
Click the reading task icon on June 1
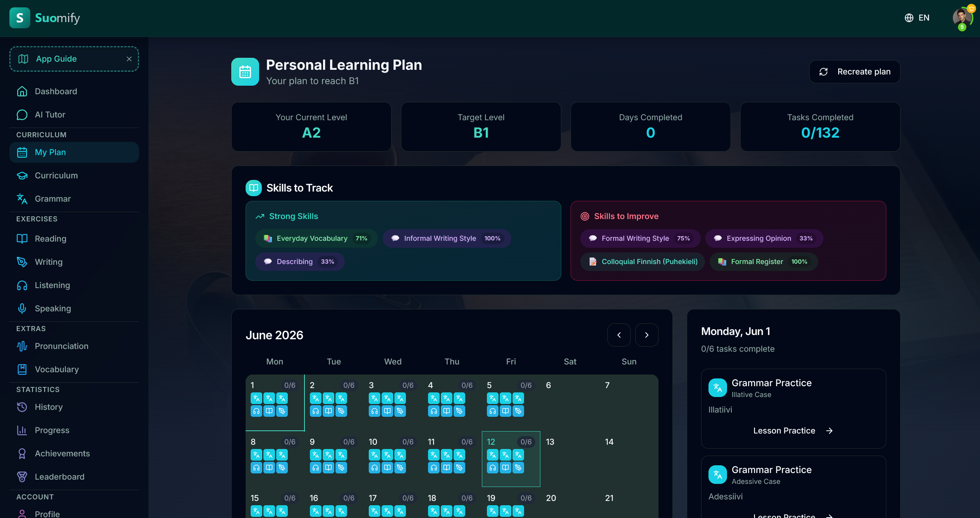[269, 411]
